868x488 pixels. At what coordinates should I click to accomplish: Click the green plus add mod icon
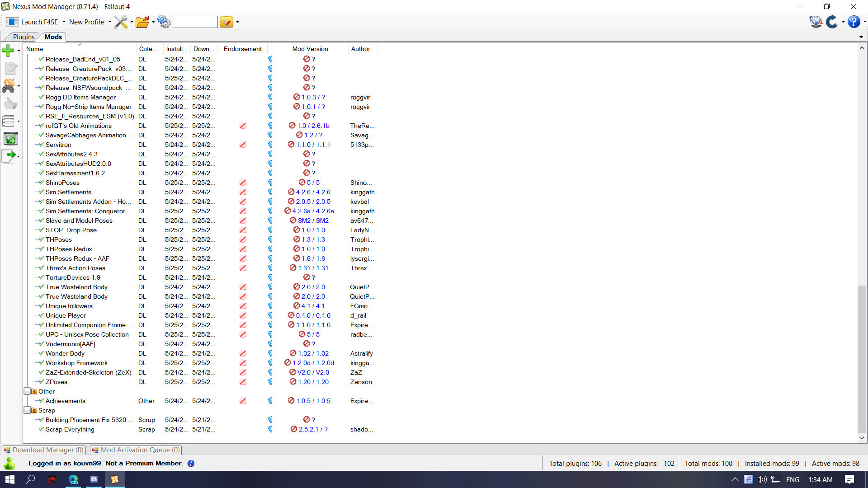[8, 51]
